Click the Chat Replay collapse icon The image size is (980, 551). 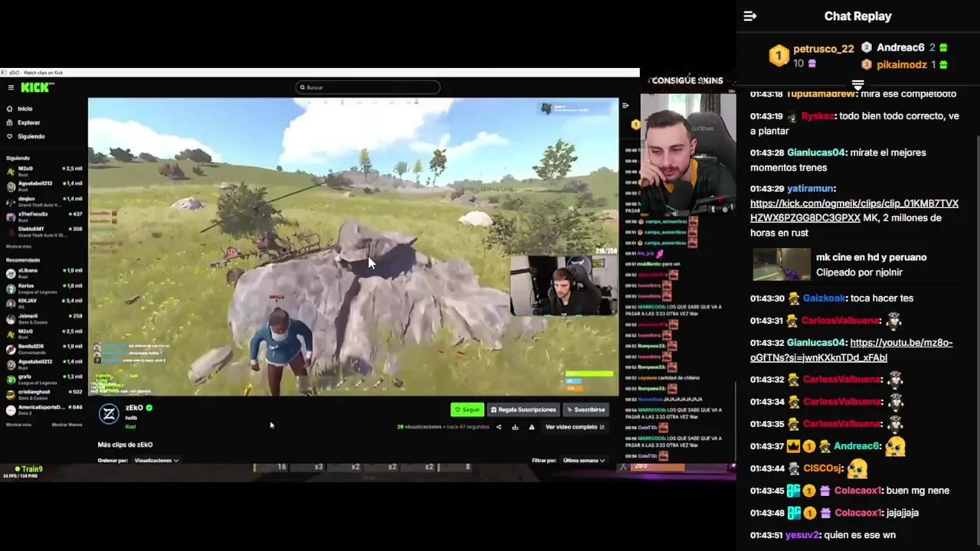click(x=750, y=16)
